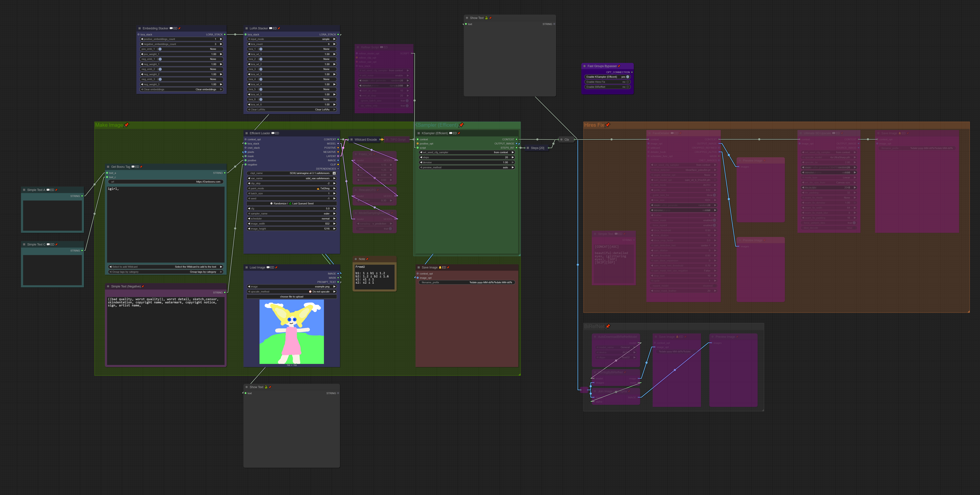This screenshot has width=980, height=495.
Task: Click choose file to upload button
Action: (x=291, y=296)
